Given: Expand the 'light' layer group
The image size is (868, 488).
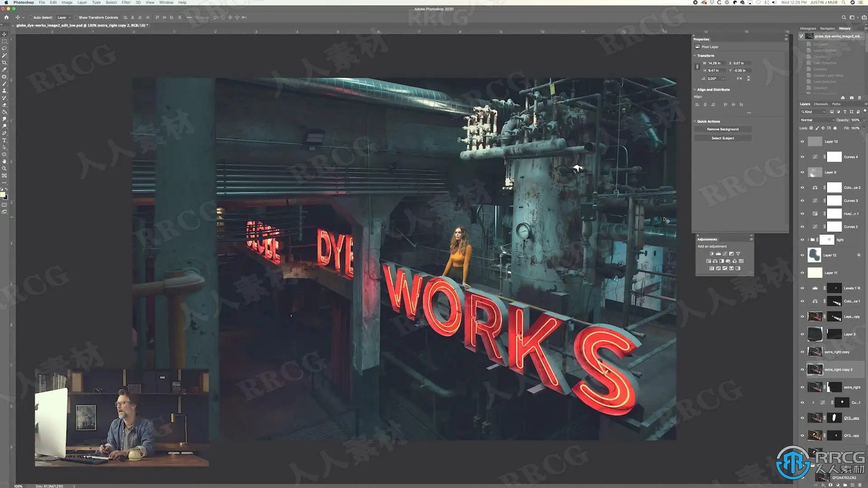Looking at the screenshot, I should tap(808, 240).
